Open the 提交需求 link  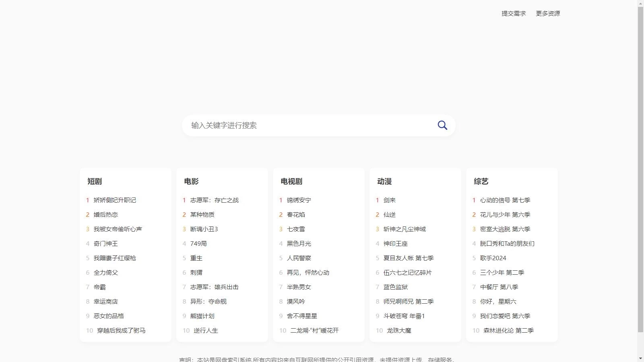514,14
